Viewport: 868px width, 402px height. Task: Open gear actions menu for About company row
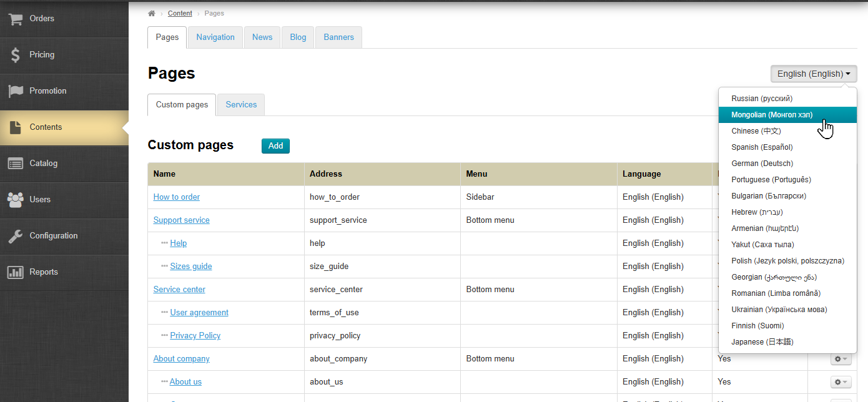click(841, 359)
